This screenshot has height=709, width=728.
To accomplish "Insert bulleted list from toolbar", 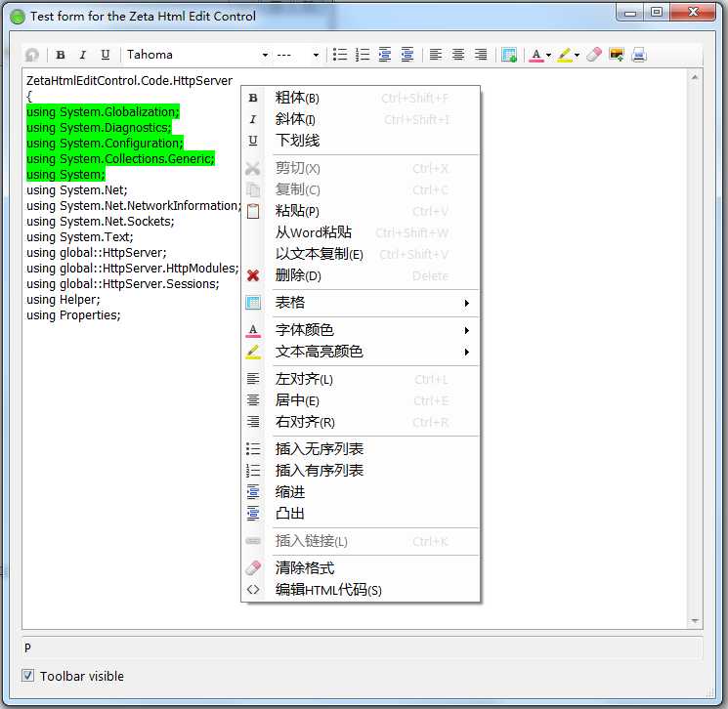I will tap(340, 55).
